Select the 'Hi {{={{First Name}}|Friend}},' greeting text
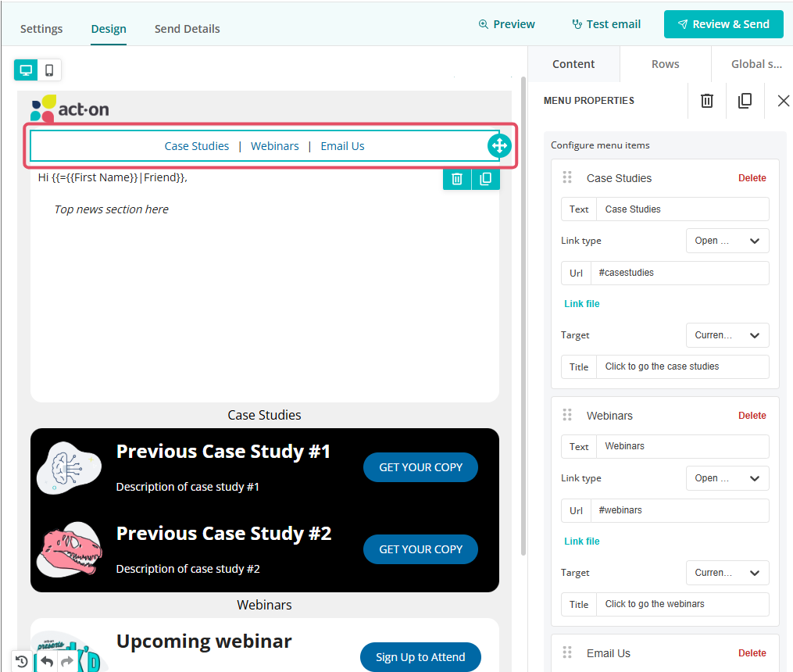The height and width of the screenshot is (672, 793). click(113, 177)
